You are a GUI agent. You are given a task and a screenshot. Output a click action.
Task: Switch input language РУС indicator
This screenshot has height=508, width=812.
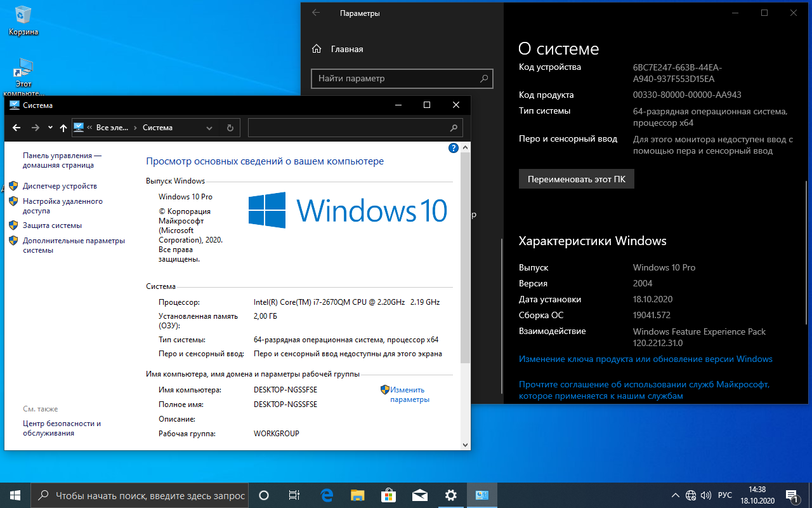725,495
